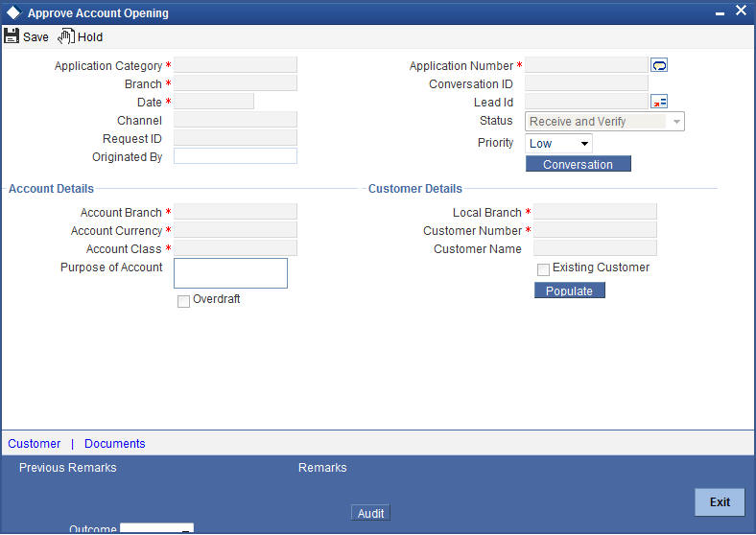
Task: Click the Lead Id field
Action: click(x=586, y=102)
